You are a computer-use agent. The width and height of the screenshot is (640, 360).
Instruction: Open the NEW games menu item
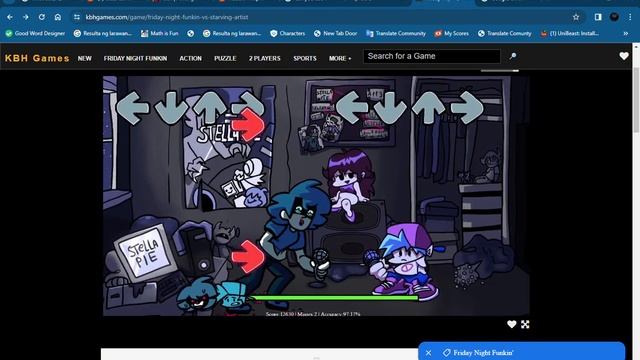(x=84, y=58)
